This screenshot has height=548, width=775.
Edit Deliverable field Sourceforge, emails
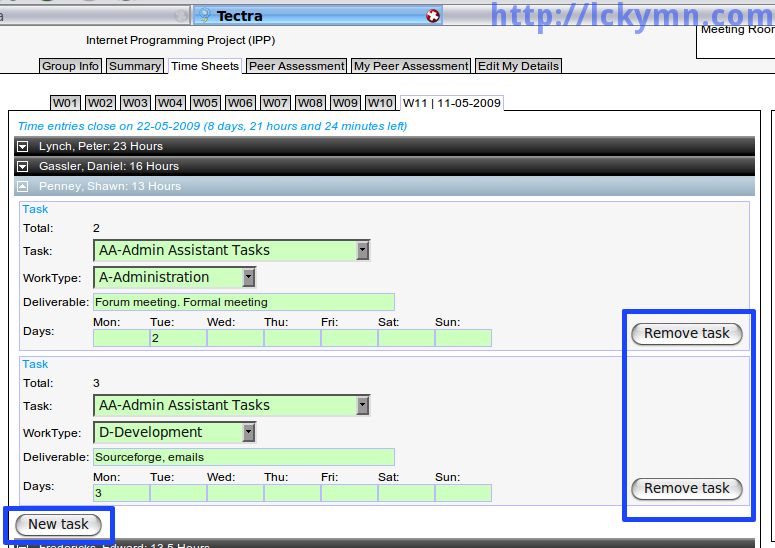(244, 457)
